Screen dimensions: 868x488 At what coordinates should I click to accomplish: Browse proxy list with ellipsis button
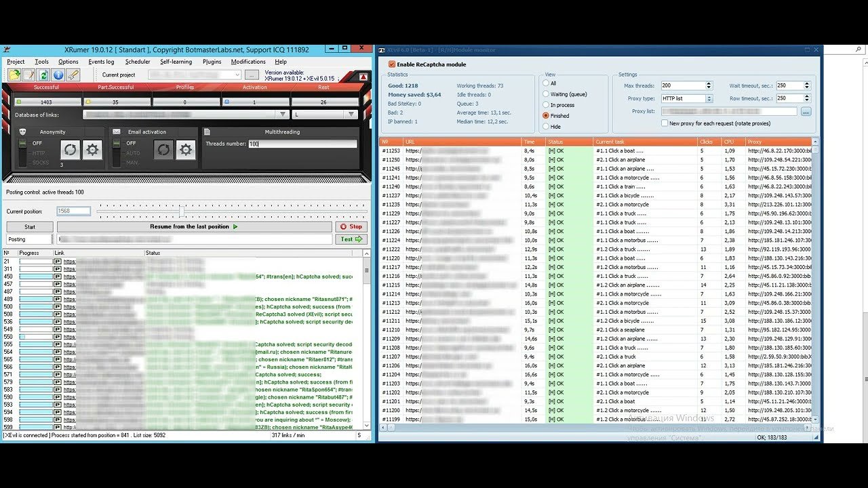(806, 111)
